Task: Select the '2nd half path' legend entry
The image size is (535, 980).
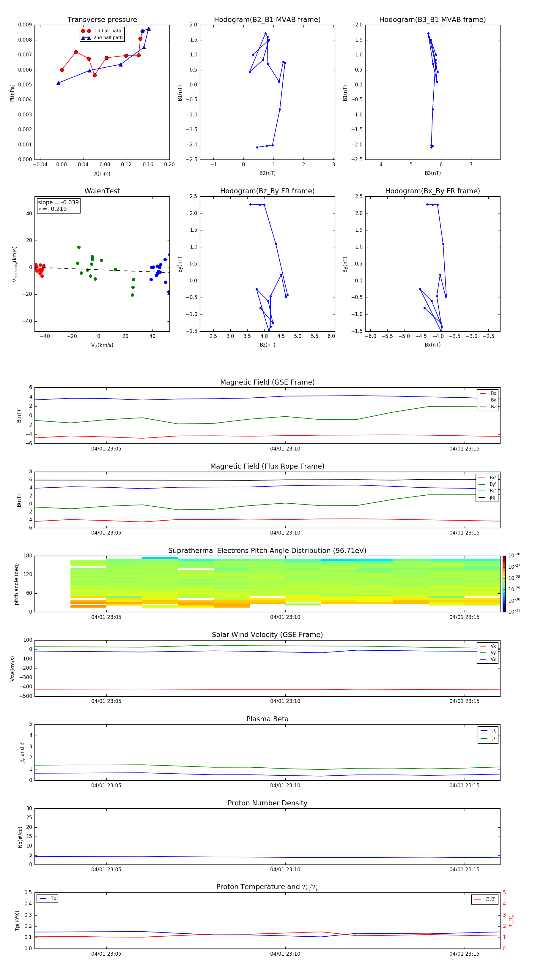Action: [x=102, y=38]
